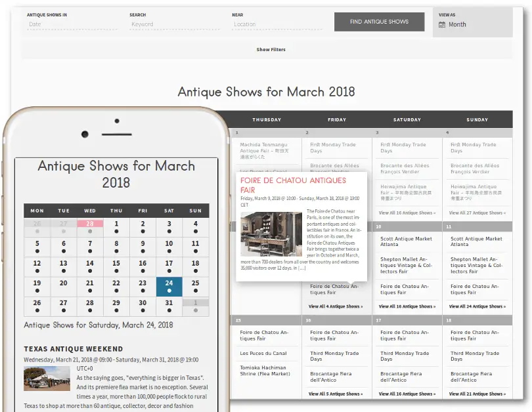
Task: Click View All 24 Antique Shows link
Action: 477,306
